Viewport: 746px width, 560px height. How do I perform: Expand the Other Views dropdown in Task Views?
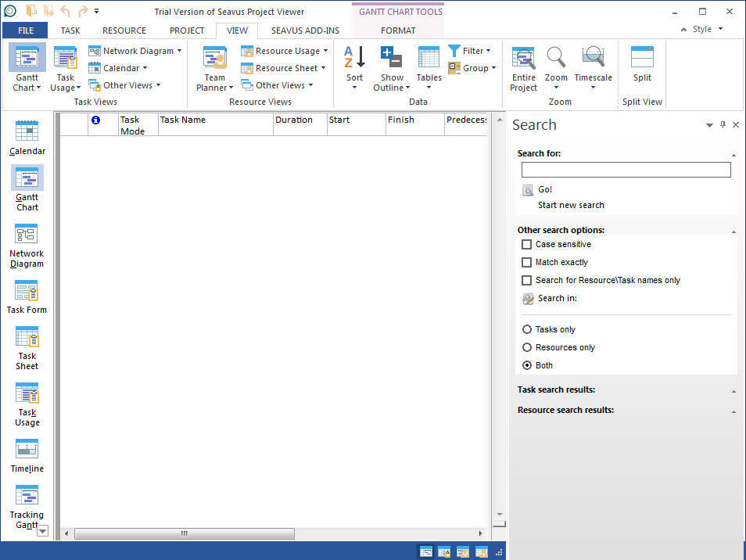point(129,84)
